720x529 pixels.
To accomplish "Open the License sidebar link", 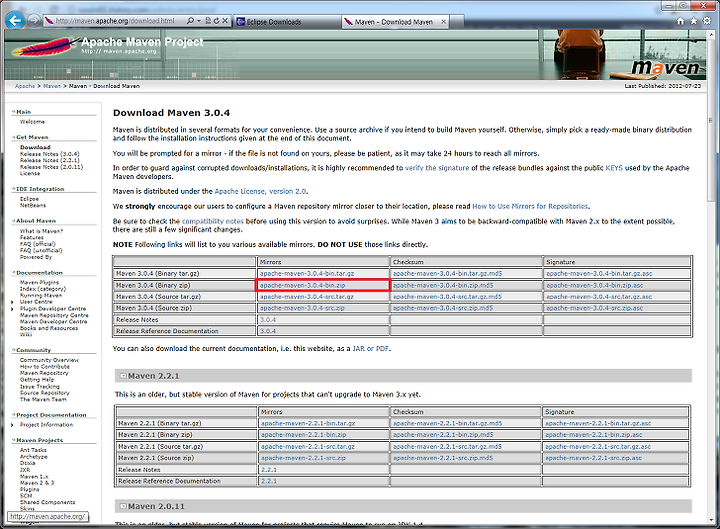I will click(30, 174).
